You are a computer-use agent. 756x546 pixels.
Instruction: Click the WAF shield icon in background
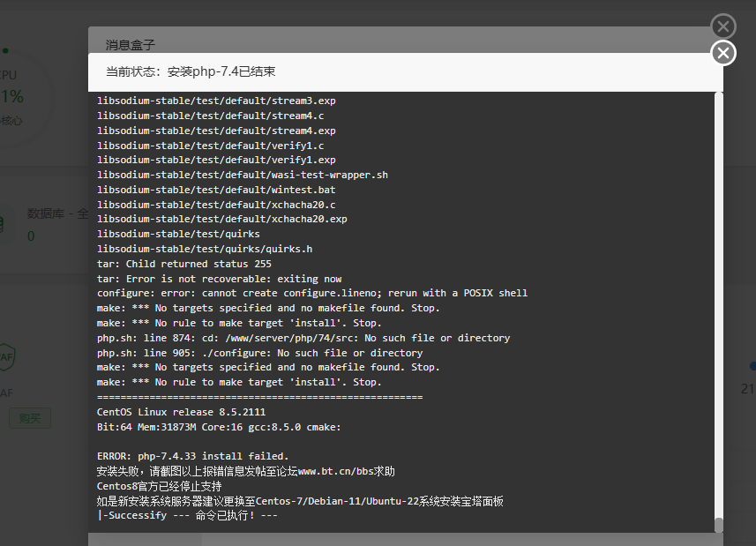pyautogui.click(x=7, y=357)
